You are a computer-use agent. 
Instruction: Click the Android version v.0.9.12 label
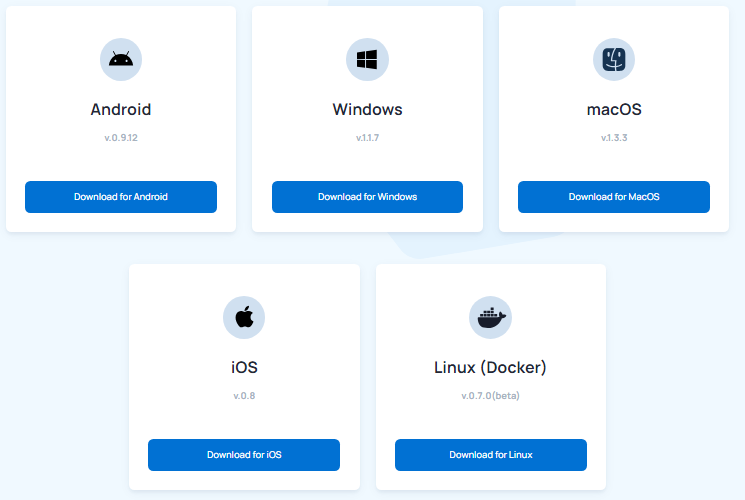(121, 138)
